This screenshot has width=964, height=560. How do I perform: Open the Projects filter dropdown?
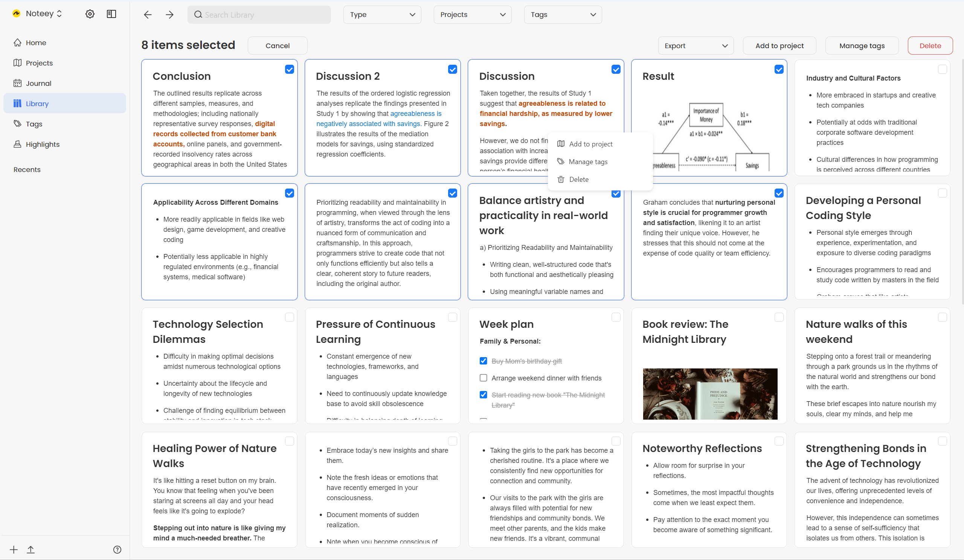tap(473, 15)
